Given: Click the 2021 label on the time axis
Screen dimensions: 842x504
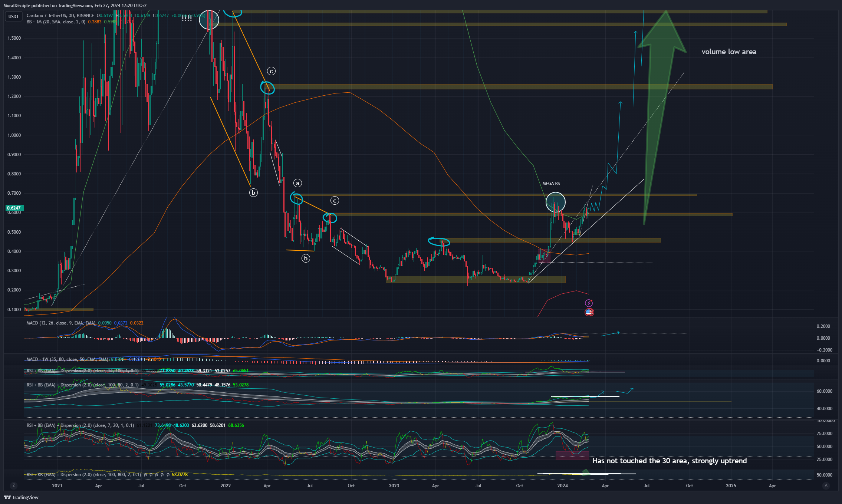Looking at the screenshot, I should [57, 486].
